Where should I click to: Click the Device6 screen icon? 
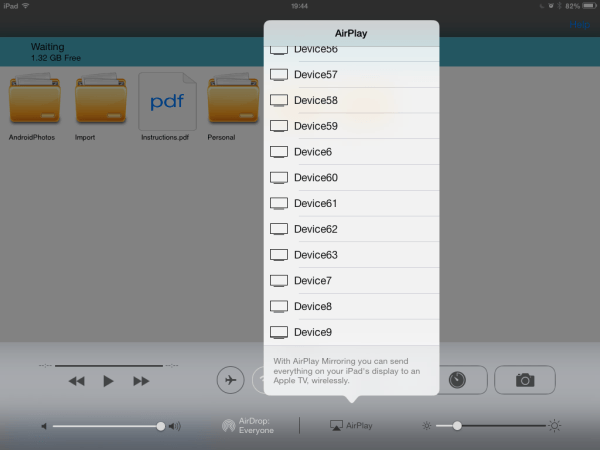pos(279,152)
